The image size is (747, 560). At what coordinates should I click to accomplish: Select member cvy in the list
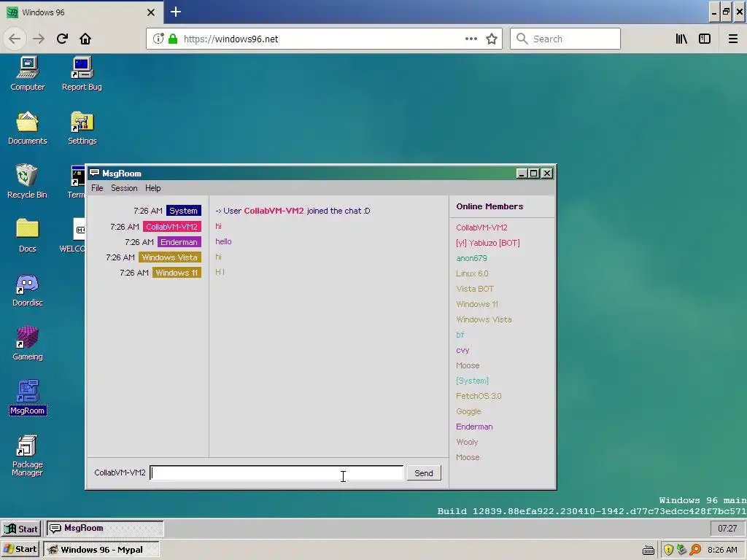tap(462, 350)
